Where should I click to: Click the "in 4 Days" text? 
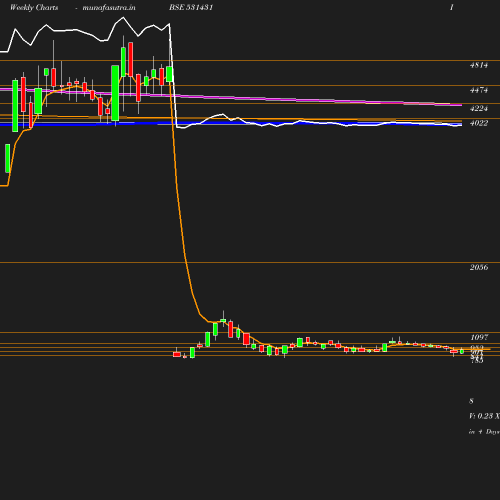click(484, 432)
